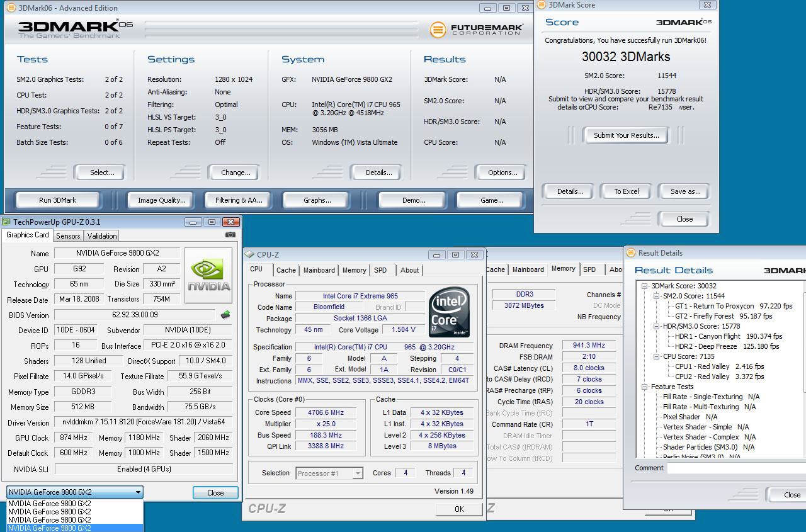The height and width of the screenshot is (532, 806).
Task: Select GT1 - Return To Proxycon row
Action: [734, 306]
